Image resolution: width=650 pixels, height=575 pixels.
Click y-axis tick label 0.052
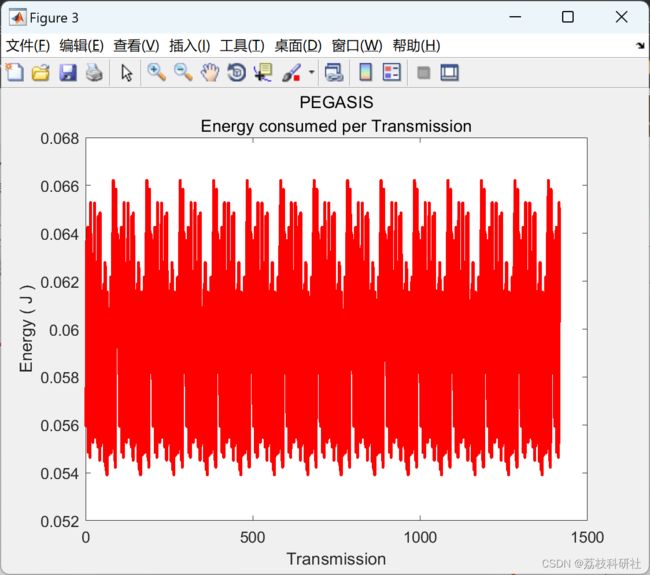60,522
